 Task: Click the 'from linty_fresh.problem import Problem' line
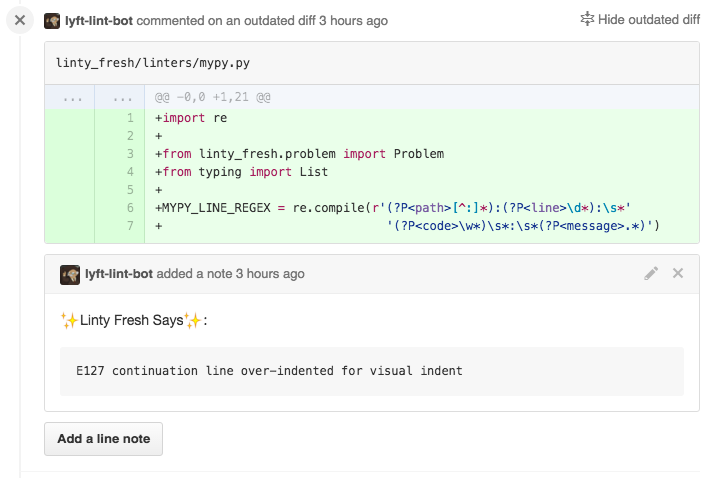pos(299,154)
